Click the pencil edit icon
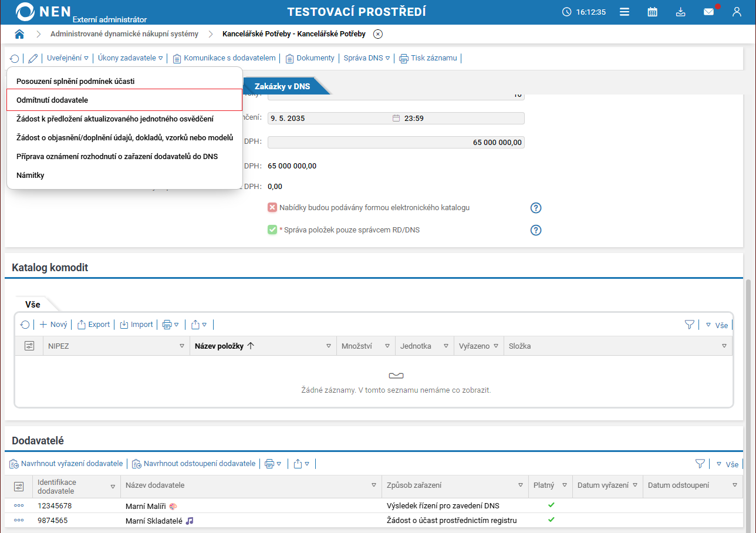The height and width of the screenshot is (533, 756). [33, 58]
